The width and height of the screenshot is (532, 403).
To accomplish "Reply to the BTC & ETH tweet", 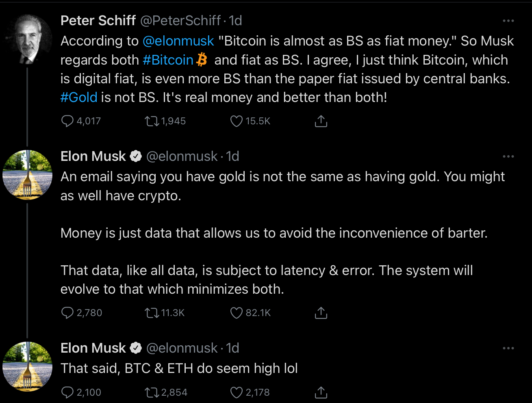I will 67,392.
